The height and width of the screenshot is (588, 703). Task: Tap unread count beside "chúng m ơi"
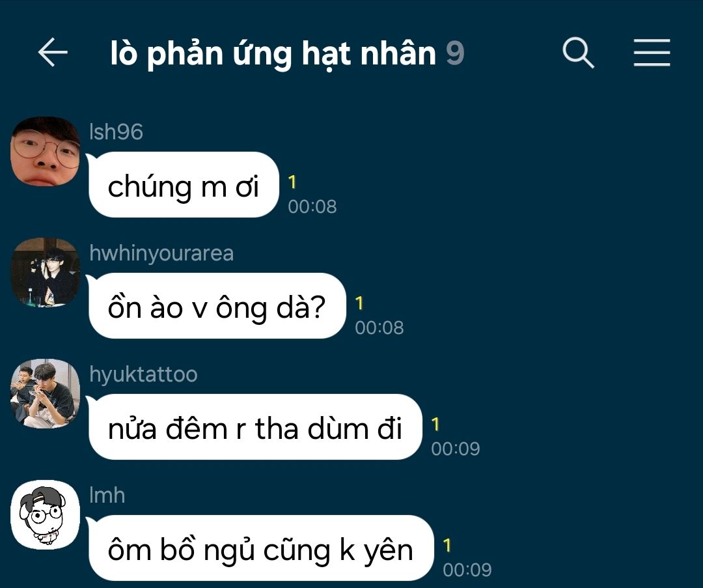(x=292, y=182)
